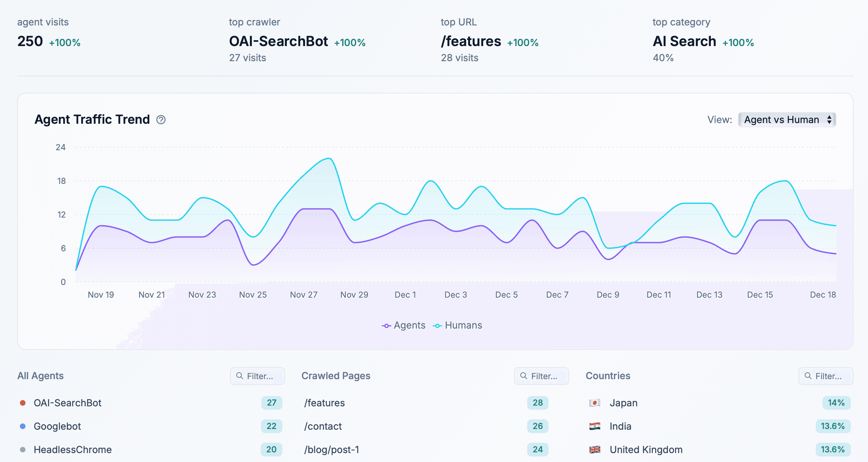868x462 pixels.
Task: Click the India flag icon
Action: coord(595,426)
